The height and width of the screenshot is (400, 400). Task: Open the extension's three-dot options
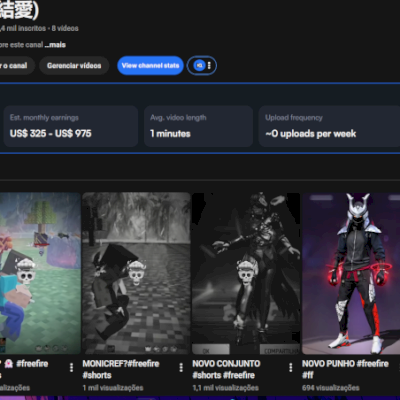pyautogui.click(x=209, y=66)
